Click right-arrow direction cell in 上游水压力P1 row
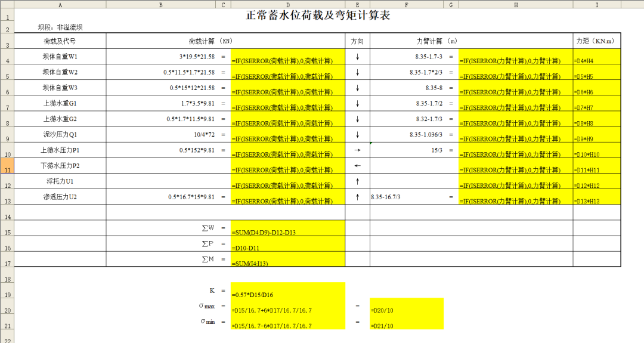This screenshot has height=343, width=644. coord(357,150)
